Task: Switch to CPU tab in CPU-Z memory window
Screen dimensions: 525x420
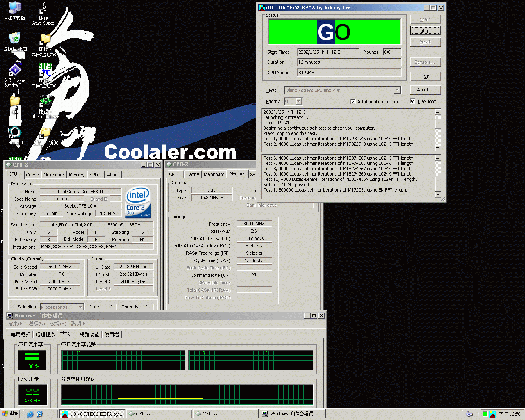Action: click(173, 174)
